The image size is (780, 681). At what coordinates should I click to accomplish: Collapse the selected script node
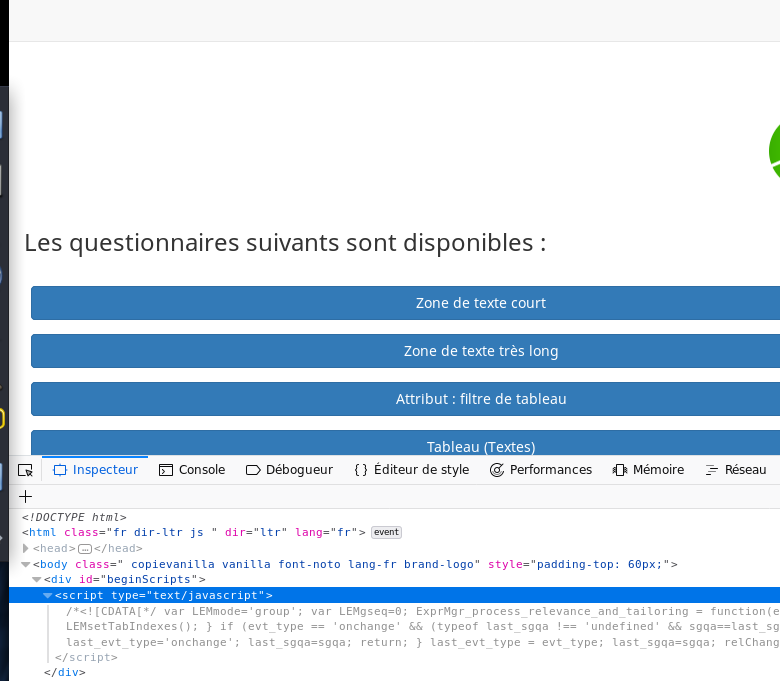tap(48, 595)
